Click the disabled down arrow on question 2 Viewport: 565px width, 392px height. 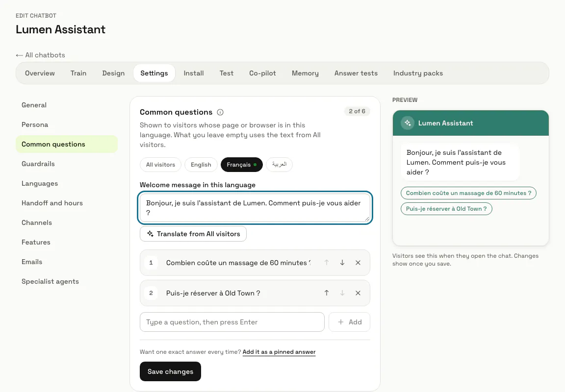click(x=342, y=293)
